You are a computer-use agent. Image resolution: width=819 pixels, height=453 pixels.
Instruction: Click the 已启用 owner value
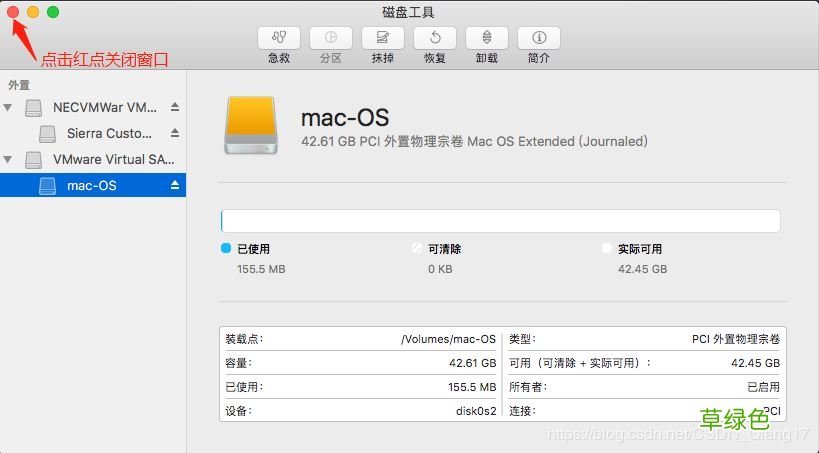point(763,387)
